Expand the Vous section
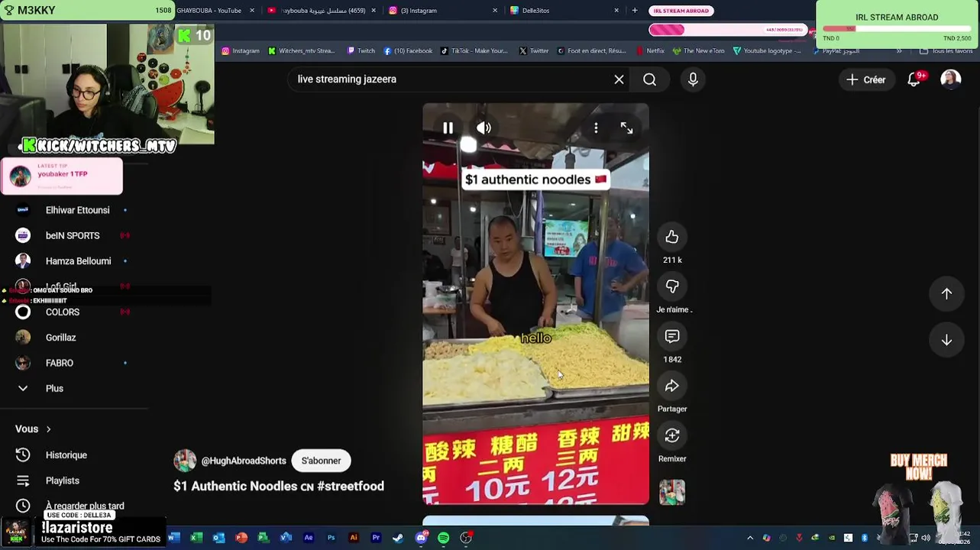 (x=33, y=429)
